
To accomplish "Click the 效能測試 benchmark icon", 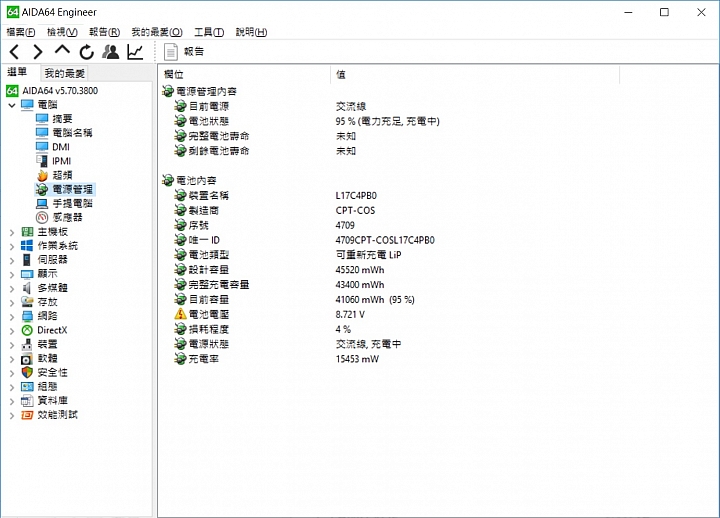I will pos(27,415).
